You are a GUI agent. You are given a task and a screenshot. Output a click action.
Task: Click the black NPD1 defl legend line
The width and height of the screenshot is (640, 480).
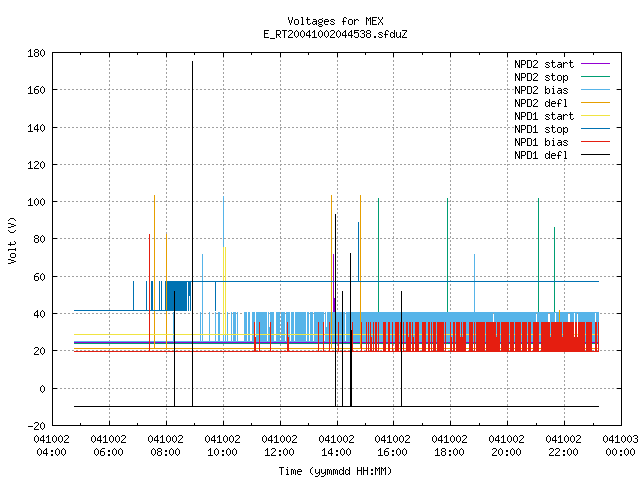coord(595,155)
